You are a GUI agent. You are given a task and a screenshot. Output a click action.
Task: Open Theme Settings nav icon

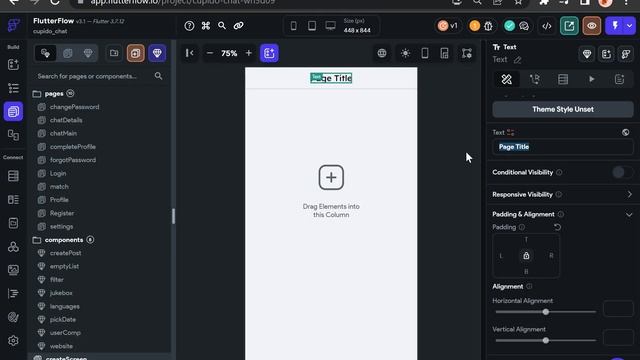tap(13, 317)
